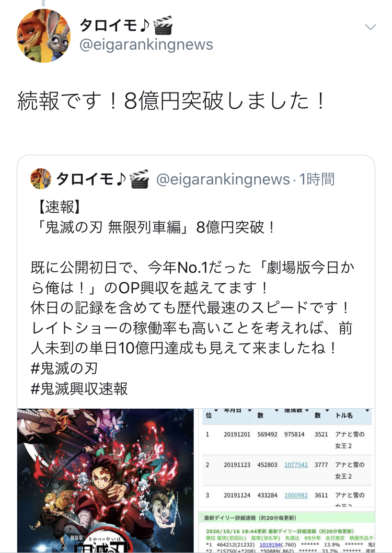Click the clapperboard emoji in the quoted tweet header
The image size is (392, 553).
(139, 179)
